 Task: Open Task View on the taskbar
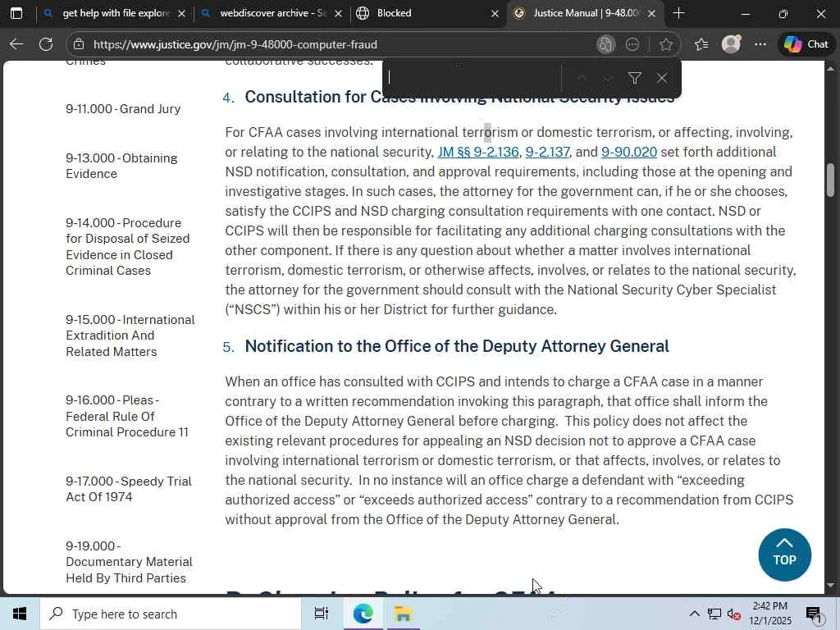(322, 614)
